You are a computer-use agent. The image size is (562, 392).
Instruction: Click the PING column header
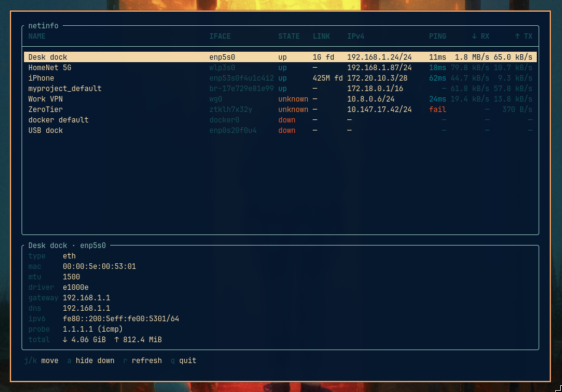(x=438, y=36)
